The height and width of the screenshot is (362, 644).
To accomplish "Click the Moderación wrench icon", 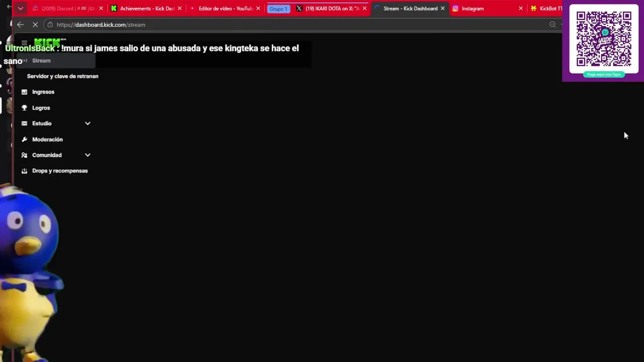I will point(24,140).
